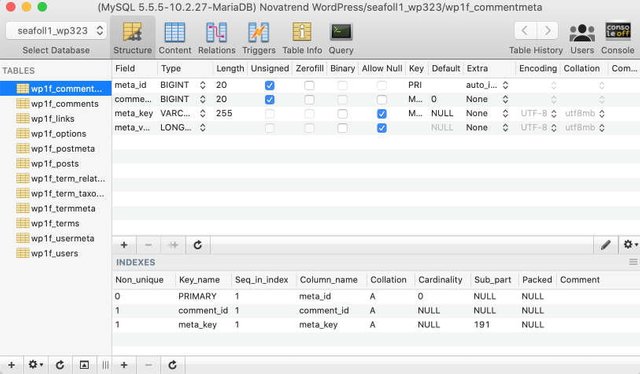This screenshot has width=640, height=374.
Task: Select the wp1f_users table
Action: 56,254
